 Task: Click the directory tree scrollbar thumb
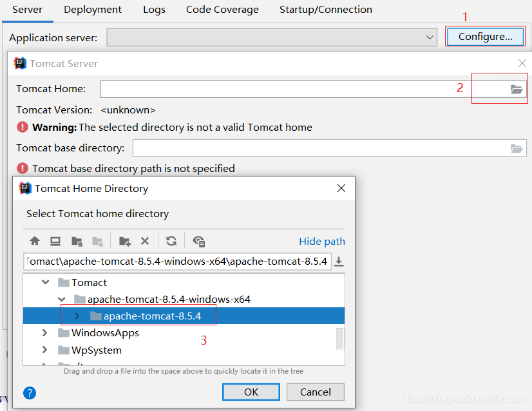(340, 339)
